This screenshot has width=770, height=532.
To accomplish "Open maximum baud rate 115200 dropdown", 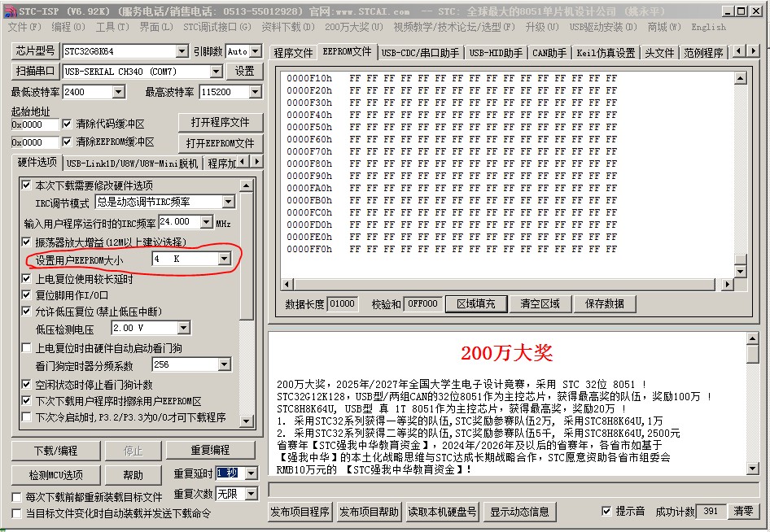I will (x=255, y=92).
